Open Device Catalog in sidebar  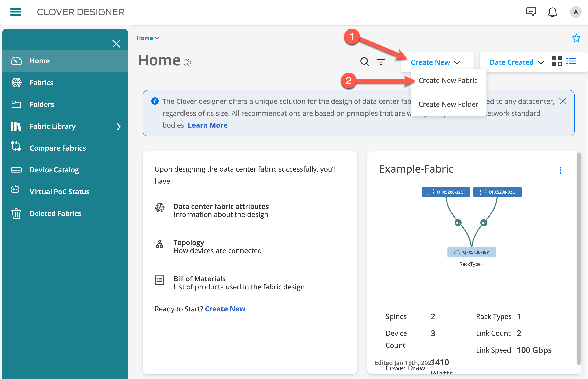coord(54,170)
